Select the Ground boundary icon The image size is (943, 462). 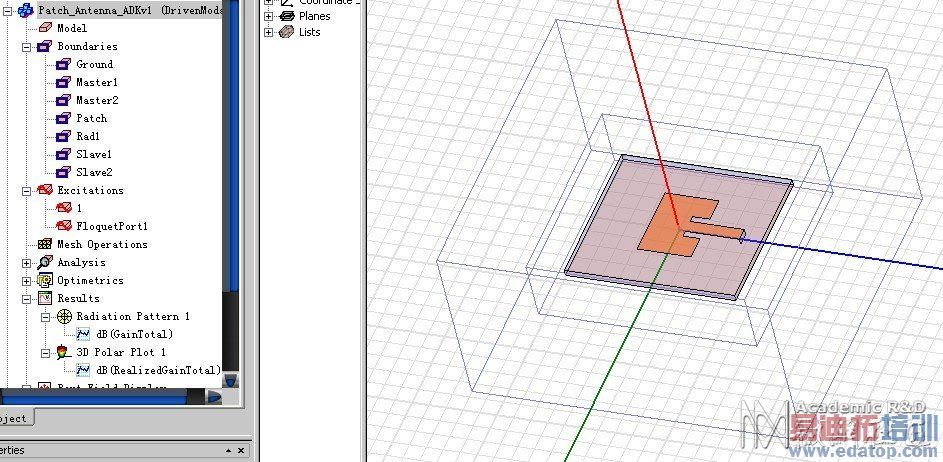pyautogui.click(x=63, y=64)
